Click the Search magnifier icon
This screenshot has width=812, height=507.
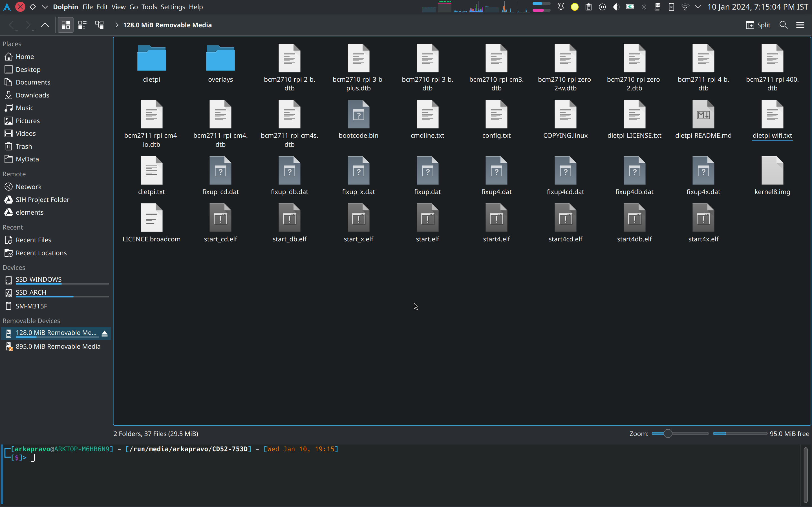coord(783,25)
